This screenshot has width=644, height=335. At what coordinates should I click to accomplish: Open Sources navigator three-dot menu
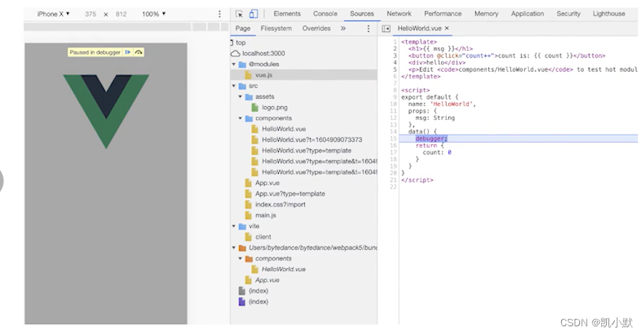click(368, 28)
